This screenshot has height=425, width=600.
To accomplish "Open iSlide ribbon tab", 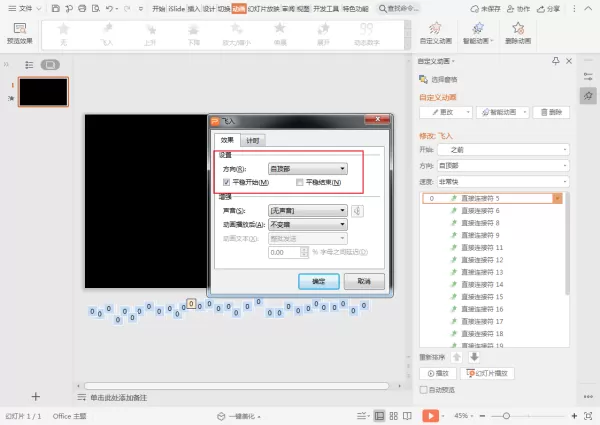I will pos(177,8).
